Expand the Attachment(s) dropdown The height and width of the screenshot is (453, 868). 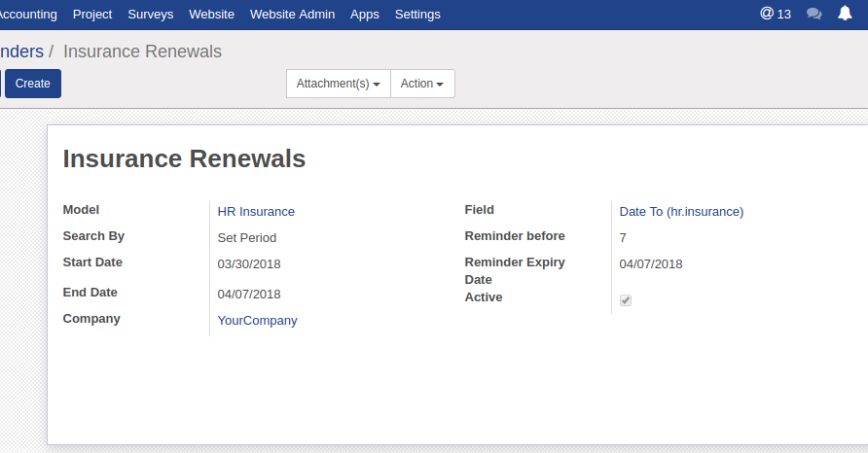338,84
